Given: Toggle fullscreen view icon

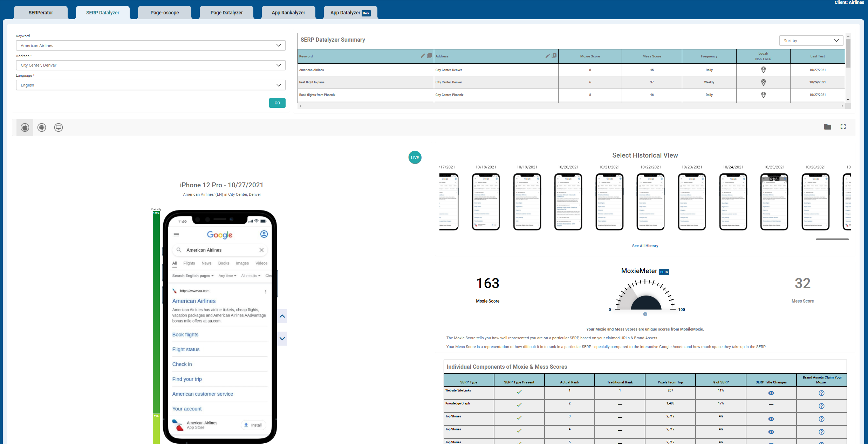Looking at the screenshot, I should point(843,127).
